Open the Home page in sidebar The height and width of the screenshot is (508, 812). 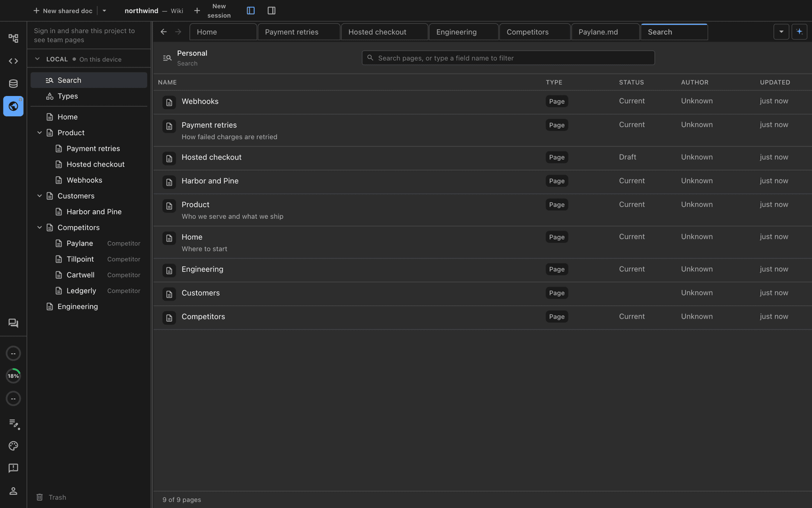point(89,117)
